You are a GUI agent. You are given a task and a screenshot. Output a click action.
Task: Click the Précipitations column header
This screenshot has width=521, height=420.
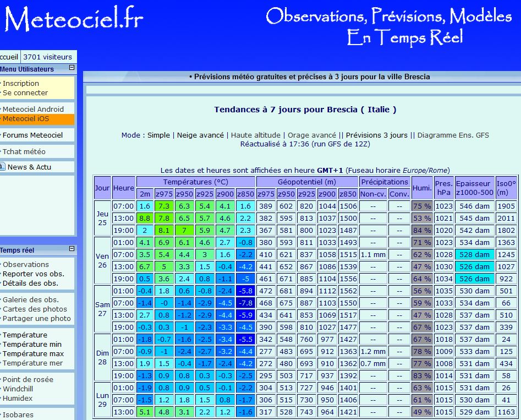pos(385,182)
